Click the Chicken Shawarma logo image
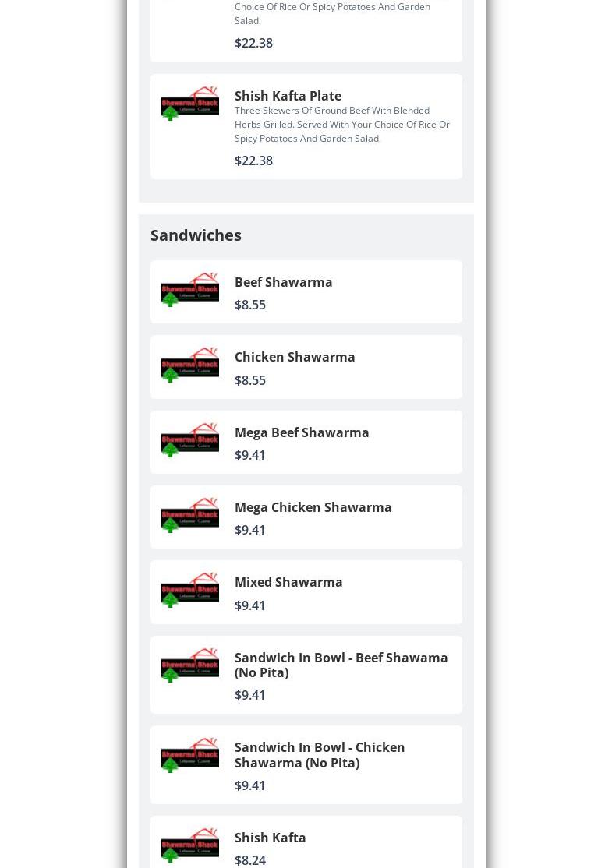 pos(189,365)
